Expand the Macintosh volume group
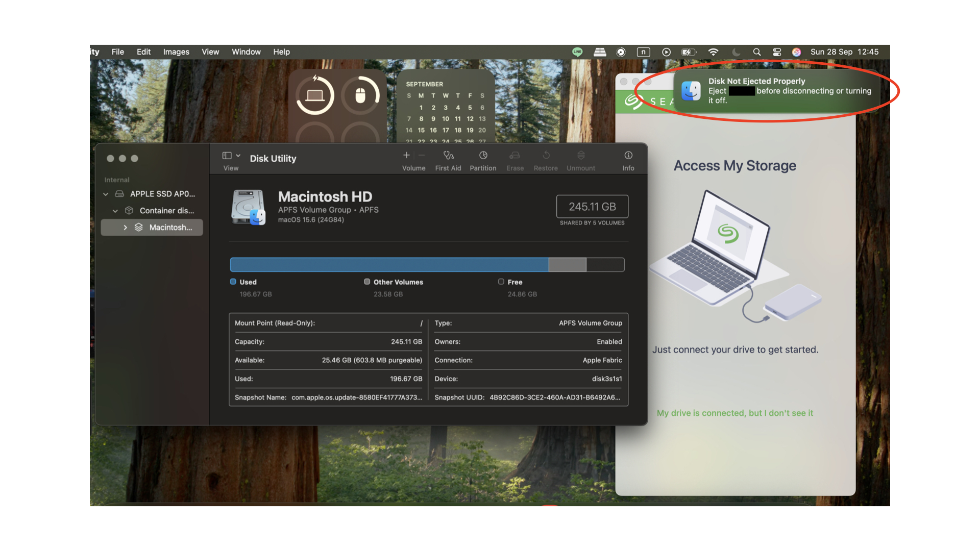Screen dimensions: 980x551 coord(125,228)
